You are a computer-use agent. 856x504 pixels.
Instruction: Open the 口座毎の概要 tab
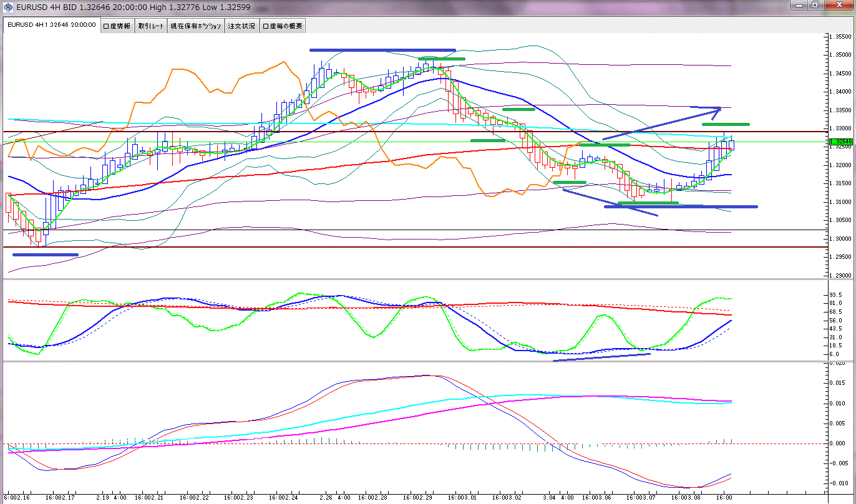283,26
